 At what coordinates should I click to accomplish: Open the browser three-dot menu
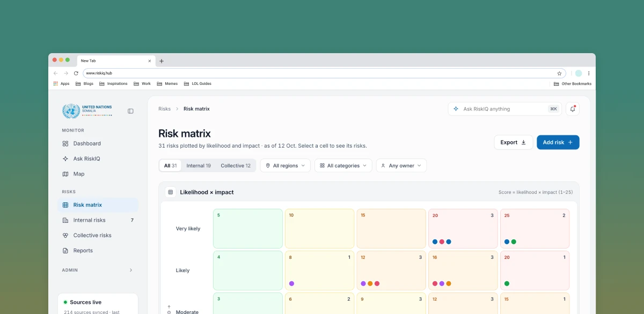pos(589,74)
